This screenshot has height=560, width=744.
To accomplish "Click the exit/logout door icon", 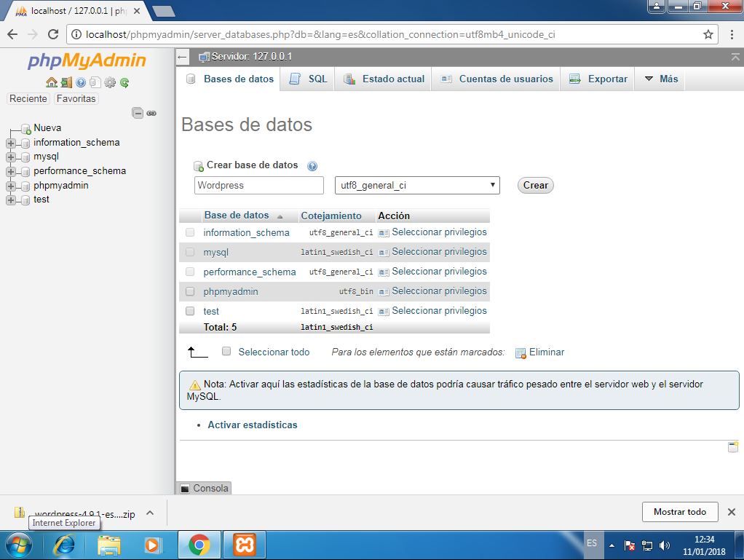I will coord(66,82).
